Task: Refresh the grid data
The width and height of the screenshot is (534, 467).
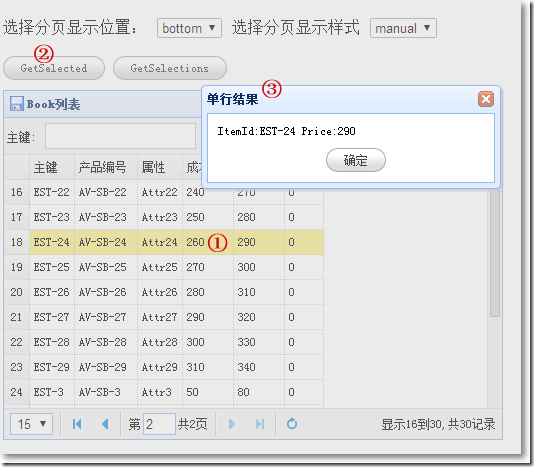Action: (x=292, y=424)
